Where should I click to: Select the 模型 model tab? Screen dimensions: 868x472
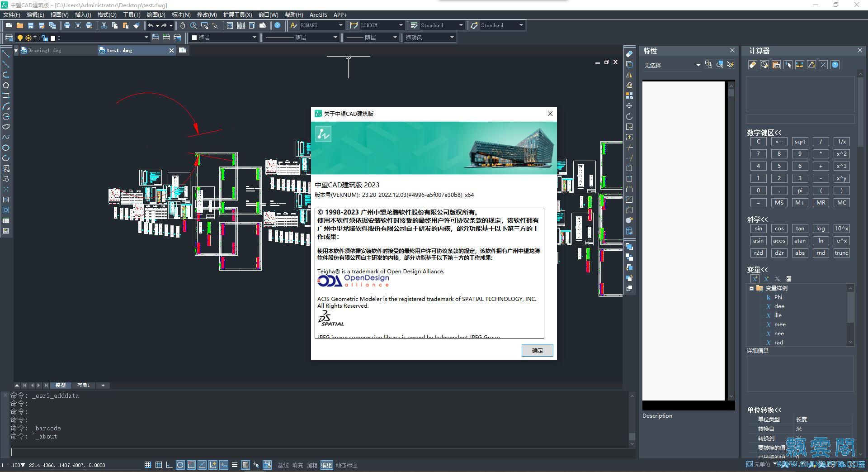point(61,385)
